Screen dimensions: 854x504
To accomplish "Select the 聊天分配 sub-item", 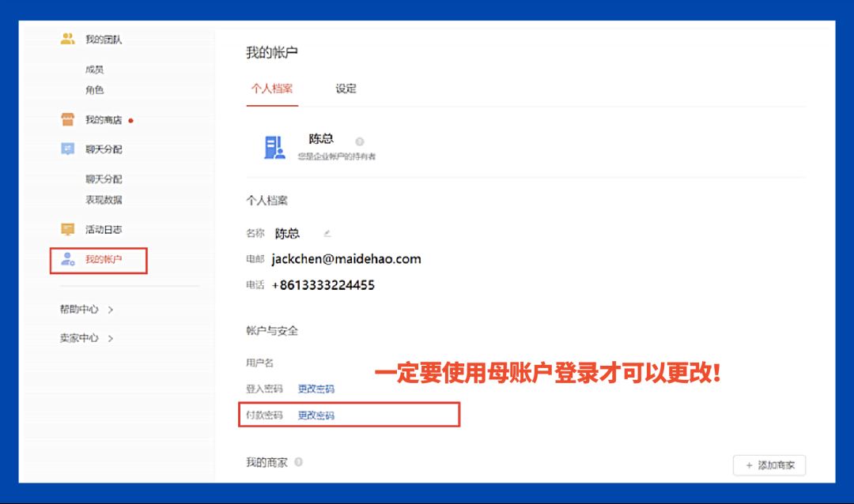I will 104,179.
